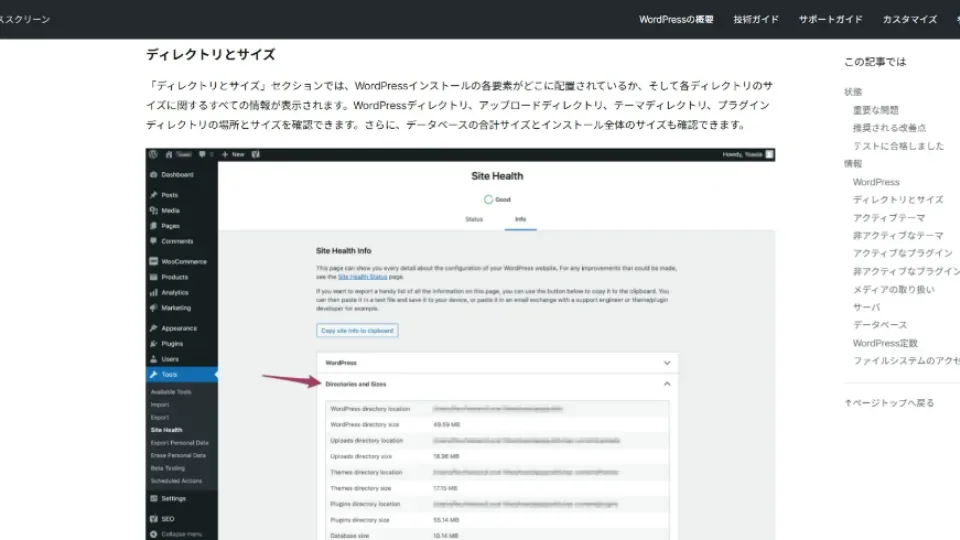The width and height of the screenshot is (960, 540).
Task: Click the Site Health Good status indicator
Action: coord(497,200)
